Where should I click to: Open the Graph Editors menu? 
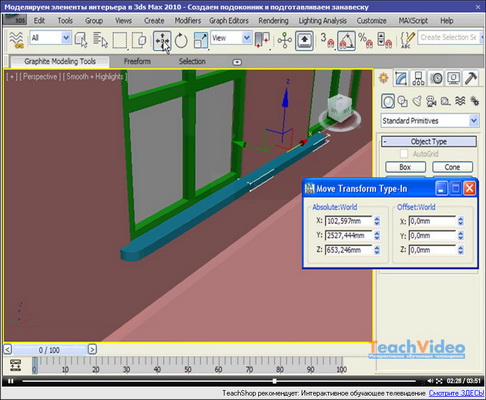click(x=229, y=21)
